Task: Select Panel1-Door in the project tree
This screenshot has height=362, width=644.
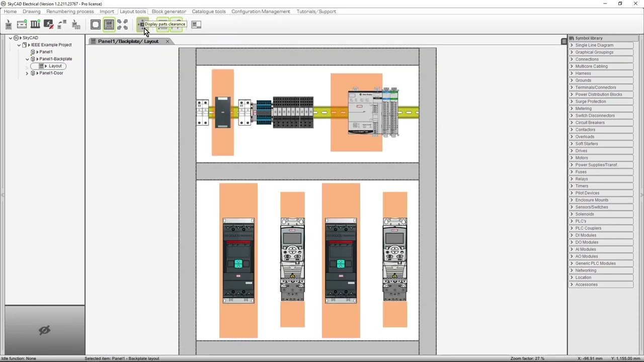Action: pos(51,73)
